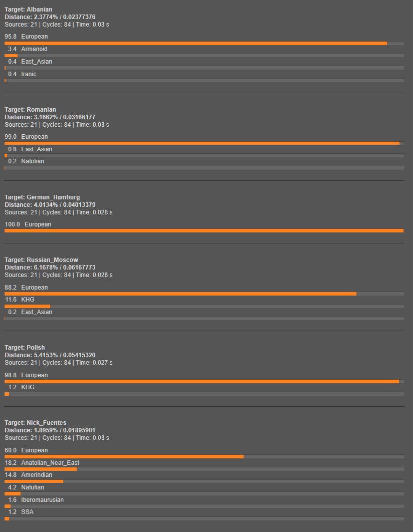Image resolution: width=413 pixels, height=532 pixels.
Task: Click the Polish European 98.8 bar
Action: 204,382
